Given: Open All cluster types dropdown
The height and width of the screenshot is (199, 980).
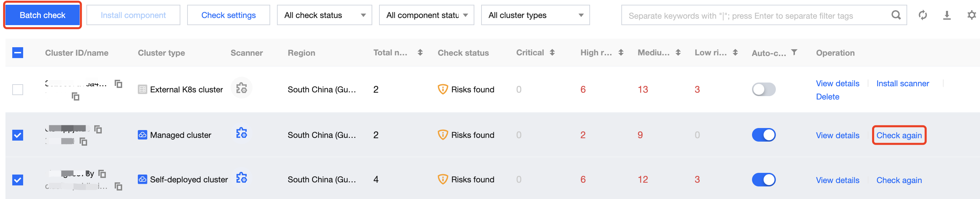Looking at the screenshot, I should [x=535, y=15].
